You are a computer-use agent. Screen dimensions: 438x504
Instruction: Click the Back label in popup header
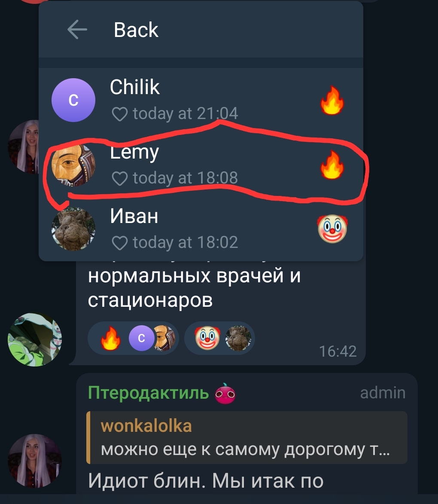click(x=136, y=30)
